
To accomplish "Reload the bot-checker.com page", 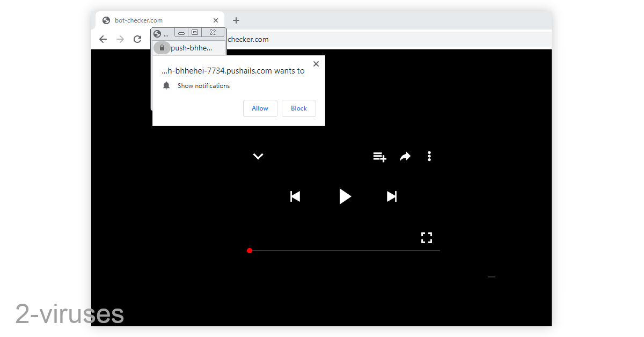I will click(137, 39).
